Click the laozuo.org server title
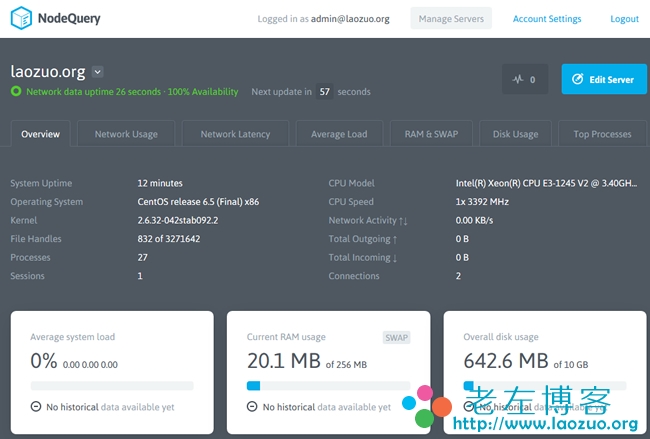Screen dimensions: 650x439 coord(48,72)
